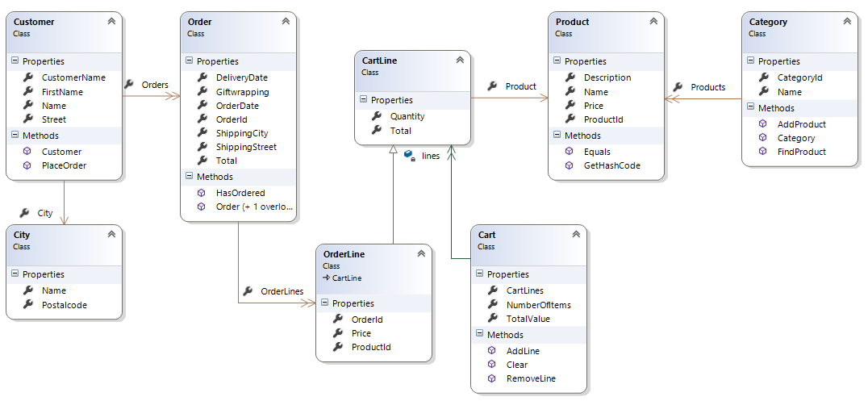This screenshot has height=401, width=868.
Task: Collapse the Properties section in the Cart class
Action: pos(480,274)
